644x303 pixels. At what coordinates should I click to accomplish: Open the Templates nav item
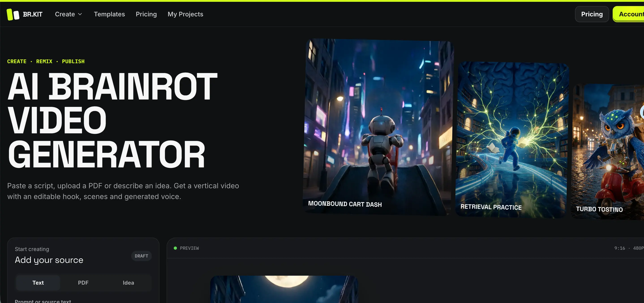pos(109,14)
